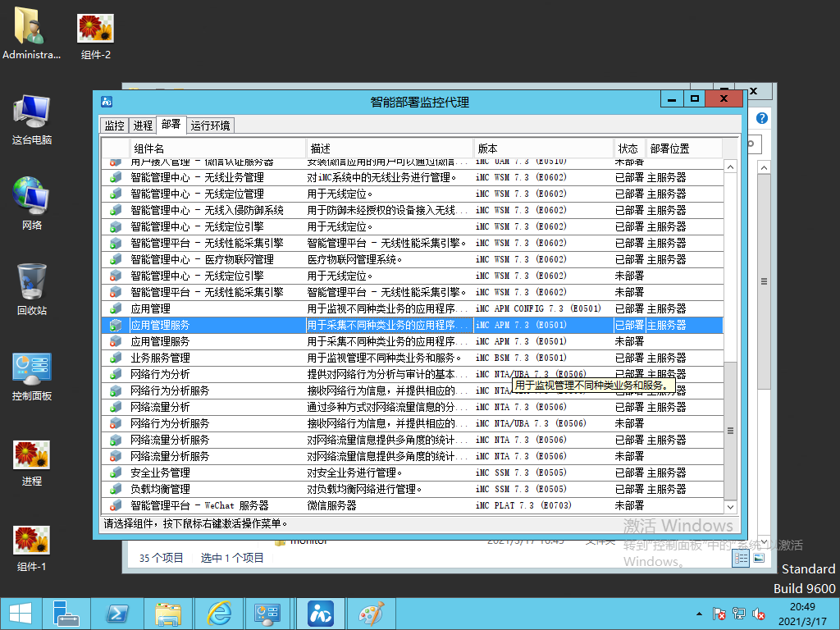Open the Windows Start button
The image size is (840, 630).
point(21,614)
